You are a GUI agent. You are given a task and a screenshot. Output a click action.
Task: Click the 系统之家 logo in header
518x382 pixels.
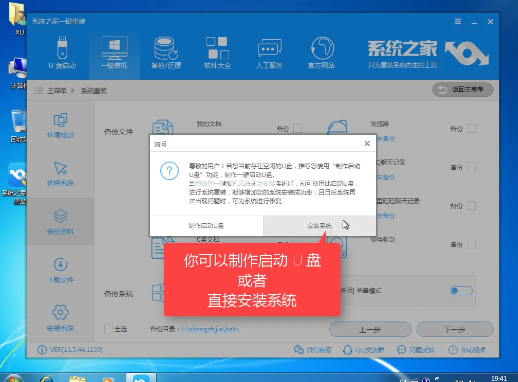pos(428,53)
